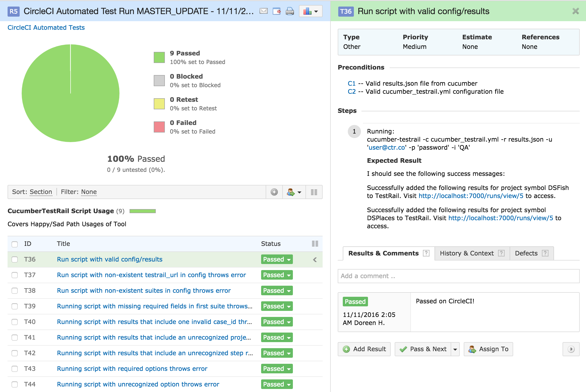This screenshot has height=392, width=586.
Task: Click the export icon beside the envelope
Action: [276, 11]
